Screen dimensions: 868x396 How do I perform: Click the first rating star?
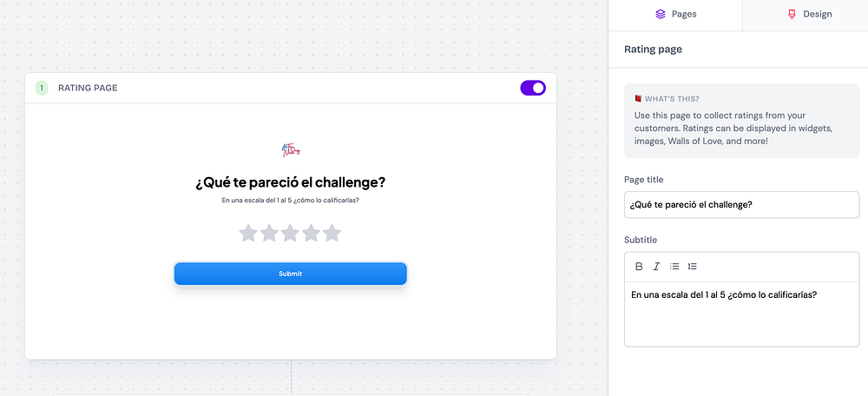point(248,233)
